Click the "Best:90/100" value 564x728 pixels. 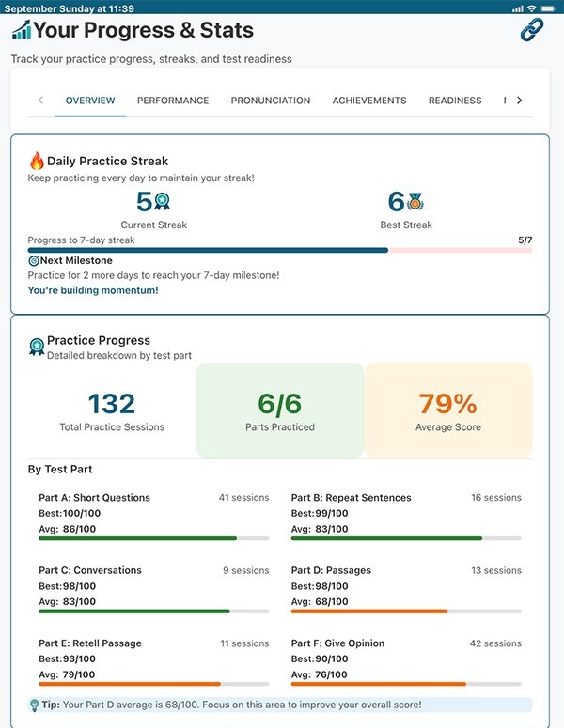(x=320, y=658)
